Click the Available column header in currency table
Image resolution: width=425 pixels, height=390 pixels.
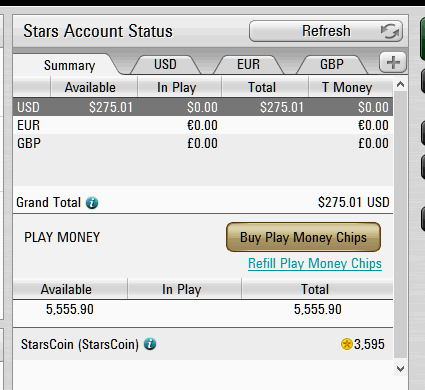pyautogui.click(x=90, y=87)
